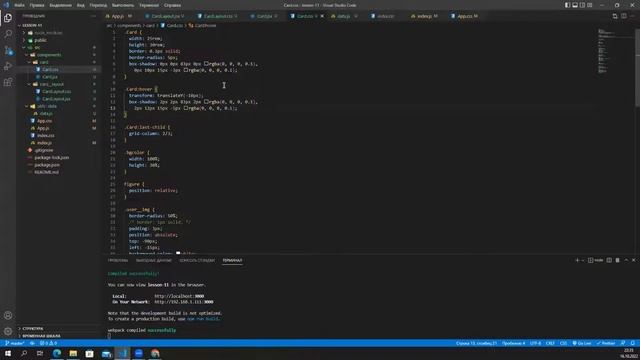Split the terminal panel

[x=609, y=260]
